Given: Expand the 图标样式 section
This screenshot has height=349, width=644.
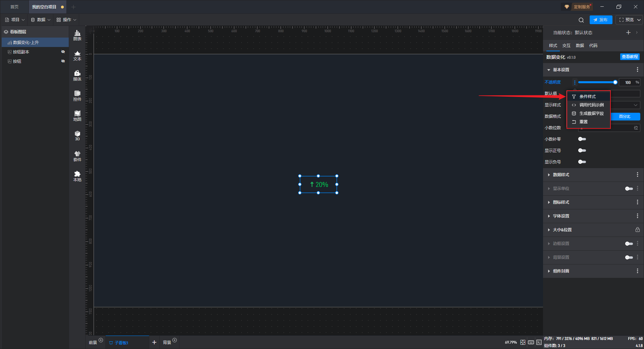Looking at the screenshot, I should [549, 202].
